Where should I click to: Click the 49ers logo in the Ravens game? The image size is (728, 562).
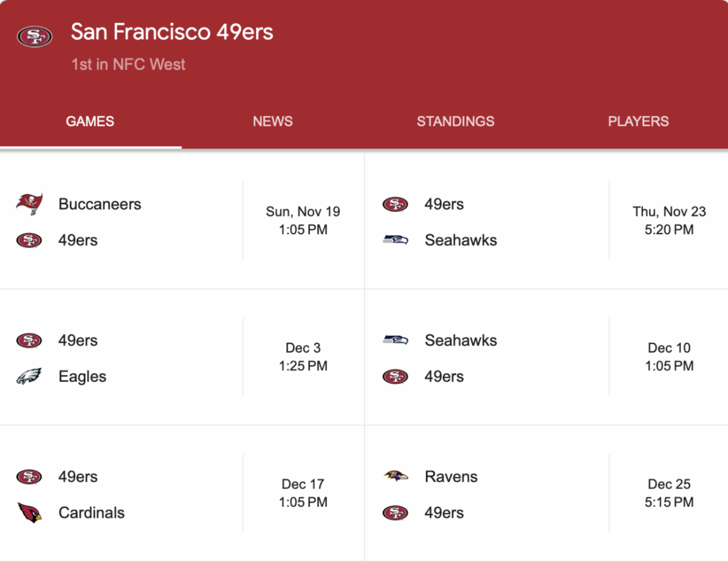(x=396, y=512)
